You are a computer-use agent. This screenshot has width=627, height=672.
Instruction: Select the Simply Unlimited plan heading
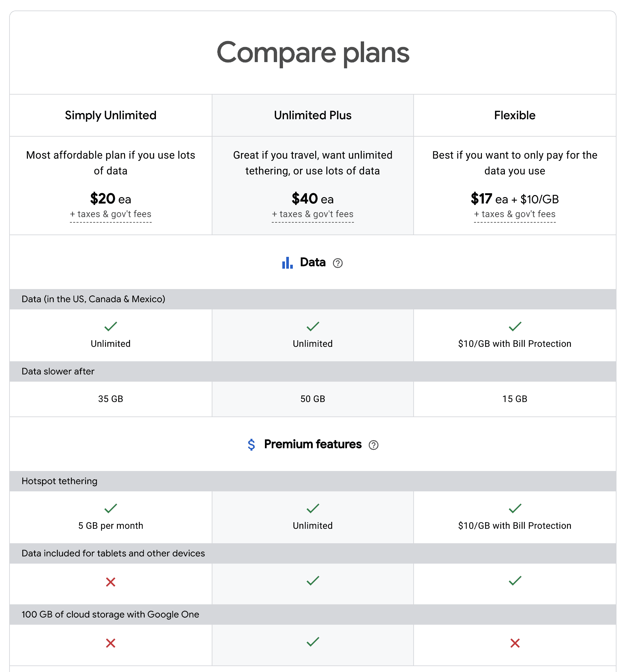tap(111, 116)
